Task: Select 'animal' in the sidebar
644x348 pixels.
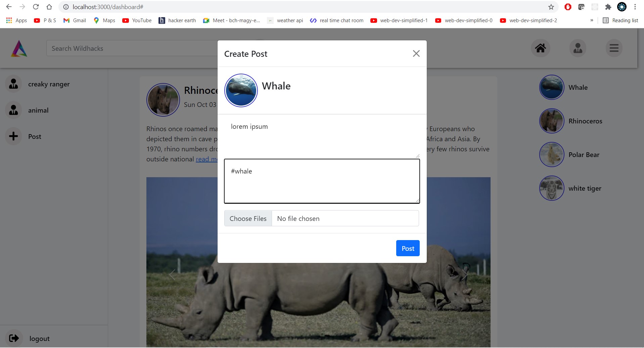Action: [38, 110]
